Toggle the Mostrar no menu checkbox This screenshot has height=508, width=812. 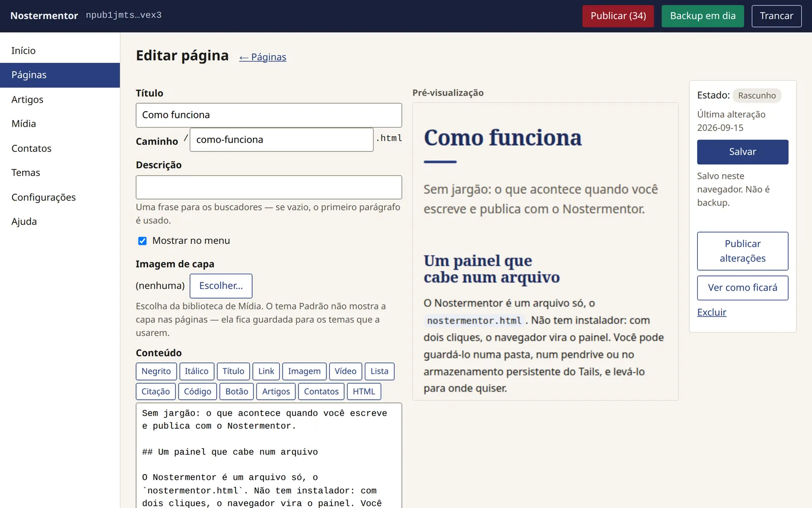[143, 241]
